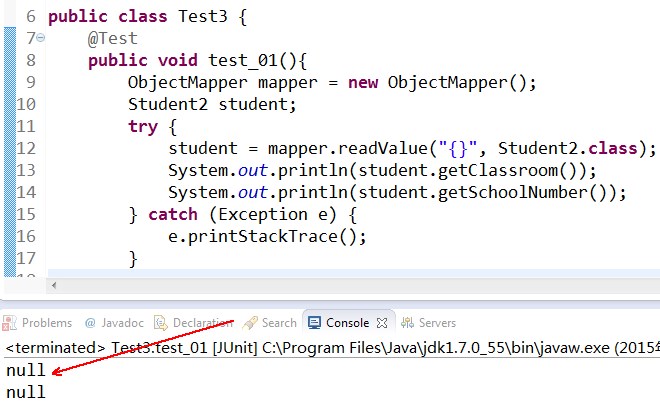Image resolution: width=660 pixels, height=410 pixels.
Task: Click line number 15 in the gutter
Action: (26, 214)
